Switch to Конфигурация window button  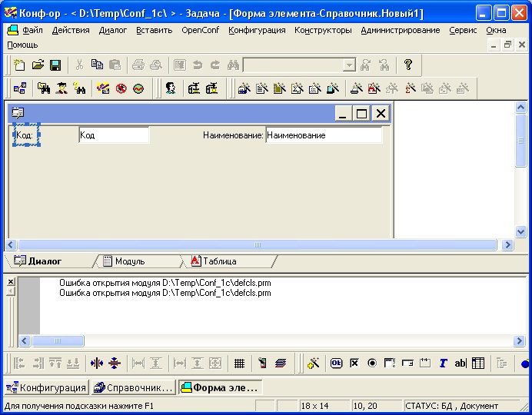coord(46,387)
